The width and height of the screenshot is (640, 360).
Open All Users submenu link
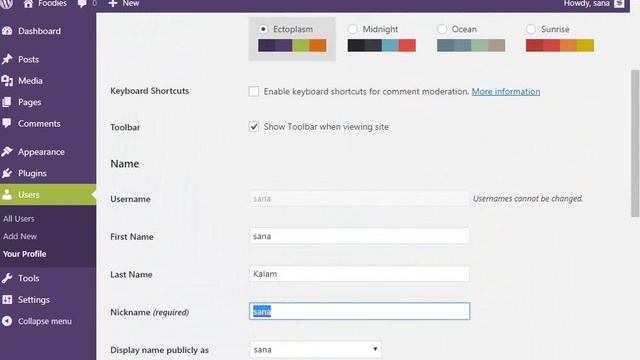click(19, 219)
